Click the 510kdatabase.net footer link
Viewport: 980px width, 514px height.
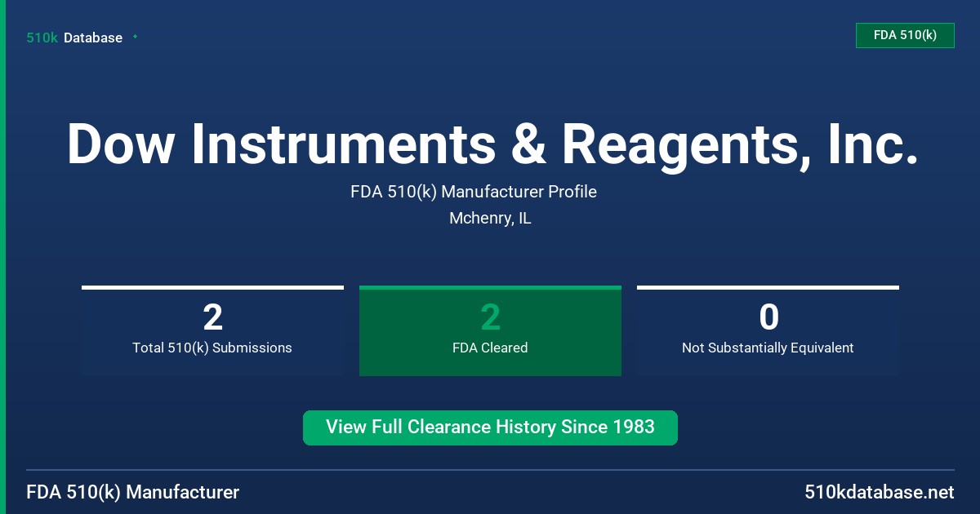click(880, 492)
